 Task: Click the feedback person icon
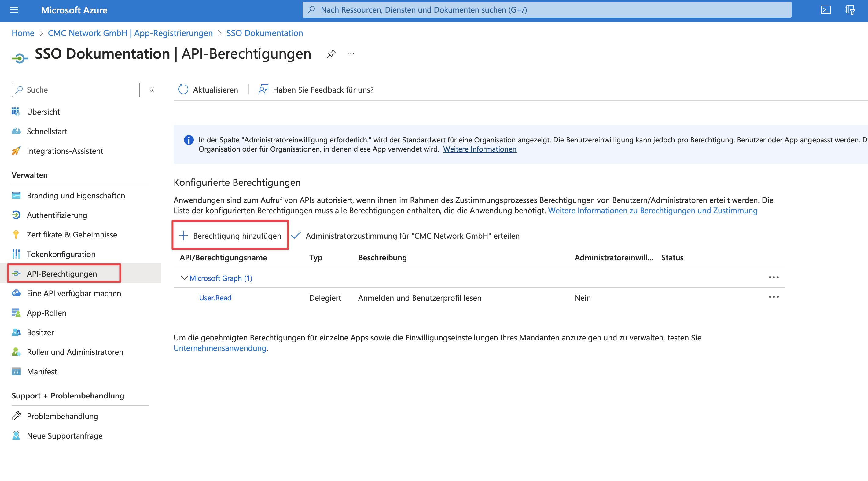pyautogui.click(x=263, y=90)
